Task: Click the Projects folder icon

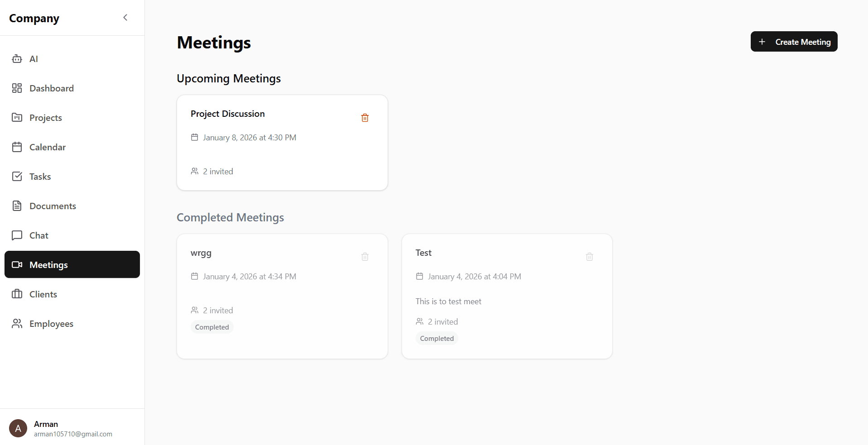Action: [x=17, y=117]
